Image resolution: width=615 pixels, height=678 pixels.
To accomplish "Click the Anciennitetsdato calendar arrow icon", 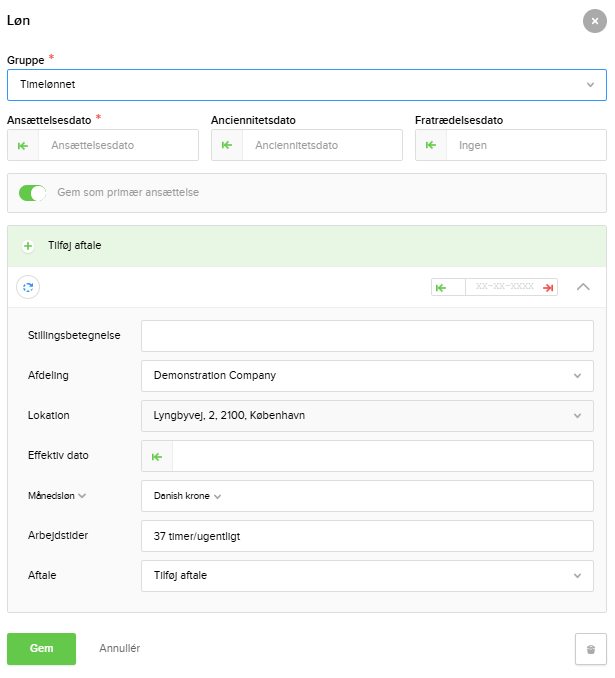I will coord(227,145).
